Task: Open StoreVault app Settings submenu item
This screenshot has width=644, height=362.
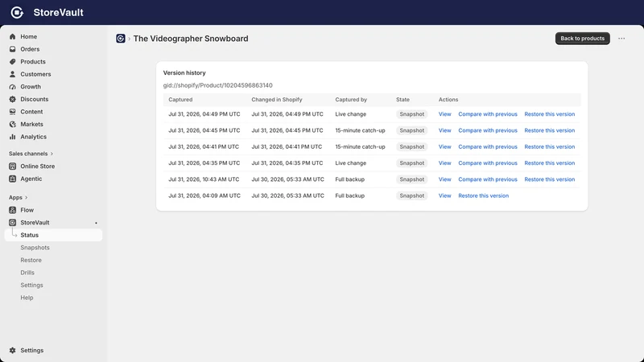Action: pyautogui.click(x=31, y=286)
